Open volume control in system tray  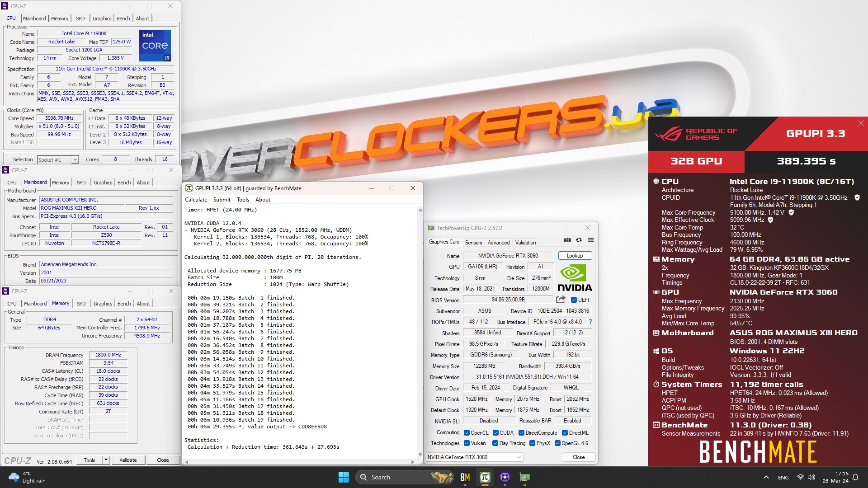coord(811,477)
